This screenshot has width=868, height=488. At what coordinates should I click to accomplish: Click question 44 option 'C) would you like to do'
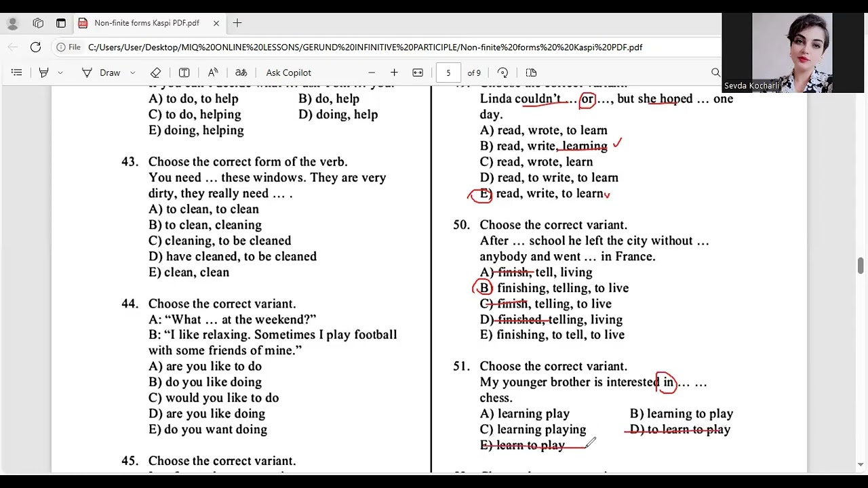[x=214, y=398]
